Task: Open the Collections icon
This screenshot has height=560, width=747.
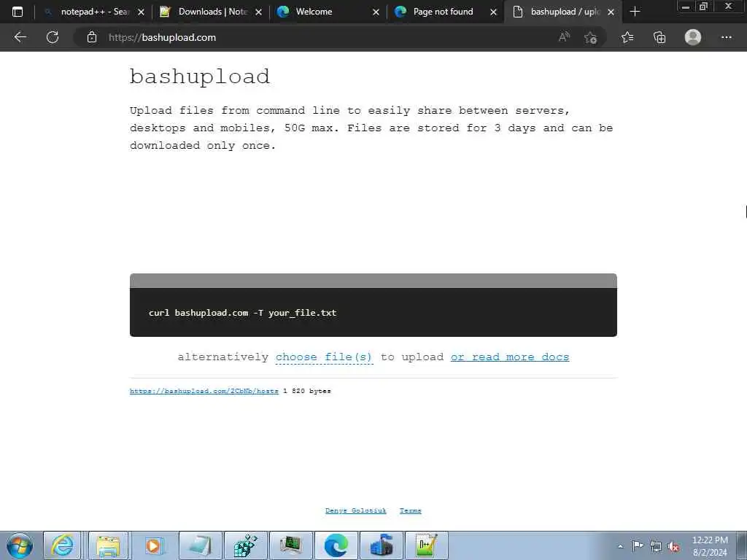Action: coord(659,37)
